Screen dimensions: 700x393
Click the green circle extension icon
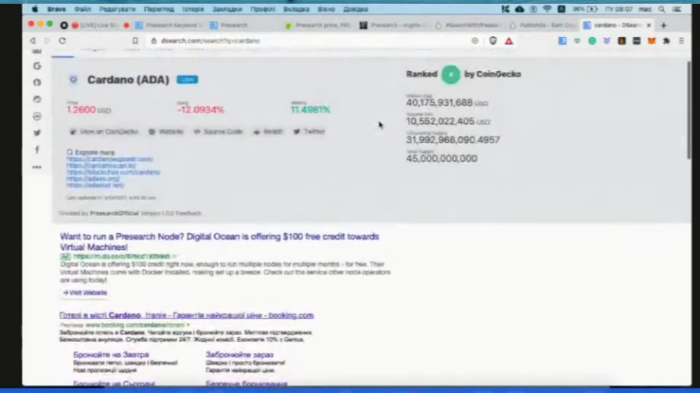(592, 41)
